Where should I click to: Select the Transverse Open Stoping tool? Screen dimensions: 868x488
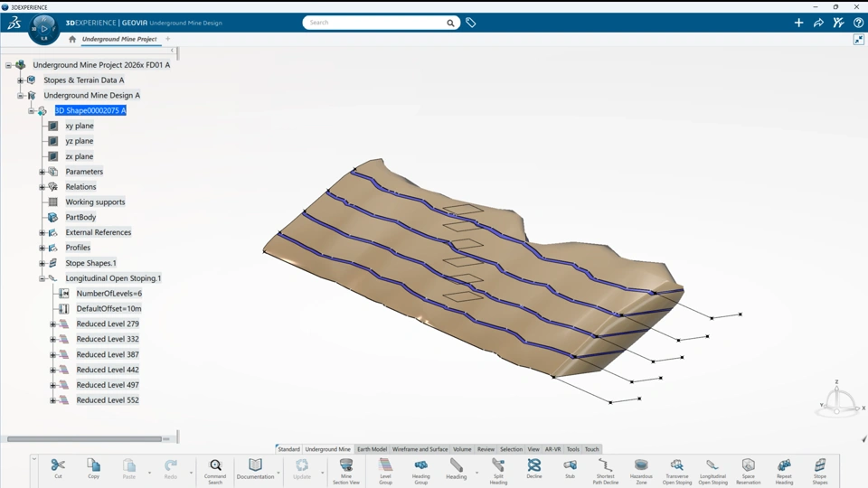(677, 472)
